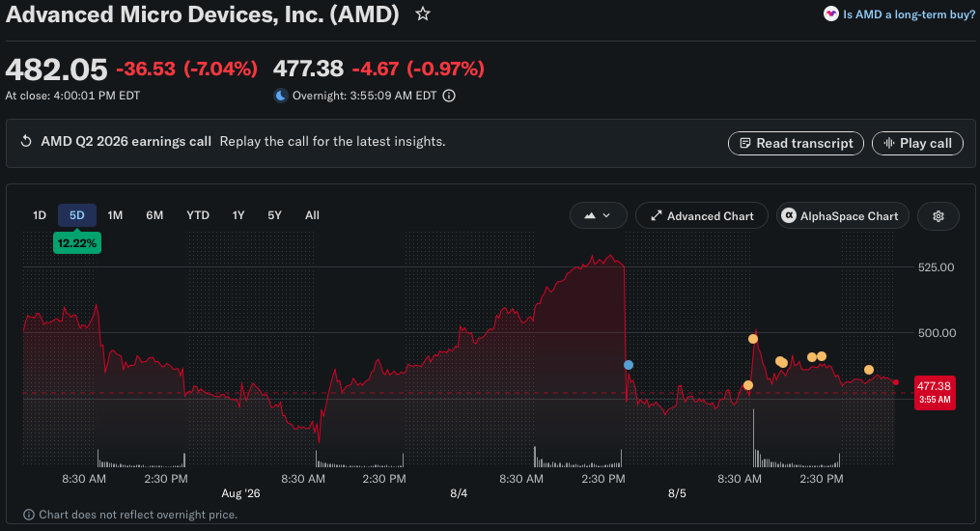The image size is (980, 531).
Task: Click the orange marker just before the 8/5 spike
Action: click(748, 385)
